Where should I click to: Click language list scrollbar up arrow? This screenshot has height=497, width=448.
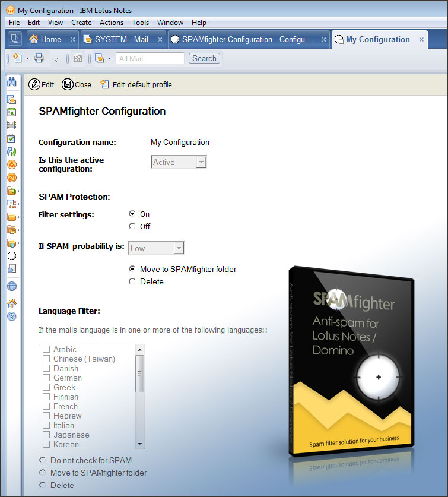tap(140, 350)
